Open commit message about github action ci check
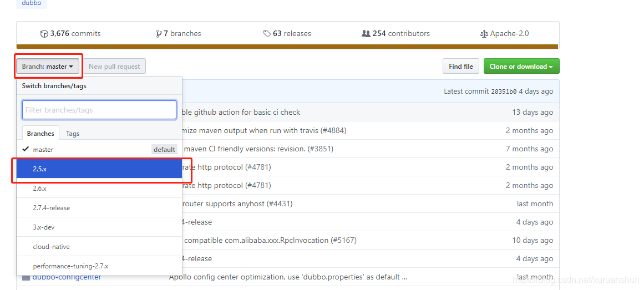Viewport: 644px width, 290px height. tap(241, 112)
